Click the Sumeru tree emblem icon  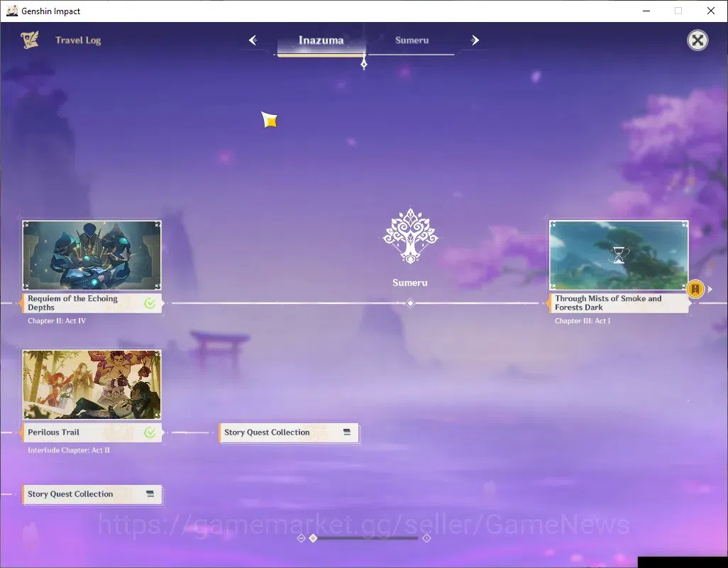(410, 236)
